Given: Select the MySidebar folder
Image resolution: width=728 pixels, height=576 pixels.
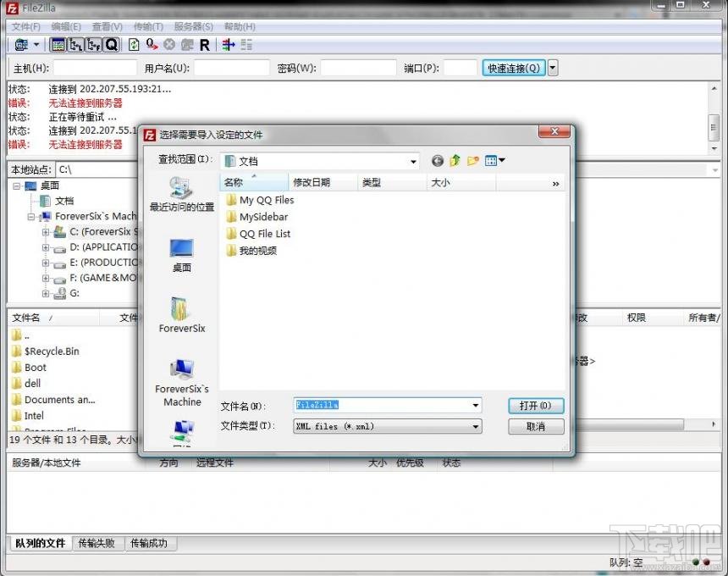Looking at the screenshot, I should (257, 217).
